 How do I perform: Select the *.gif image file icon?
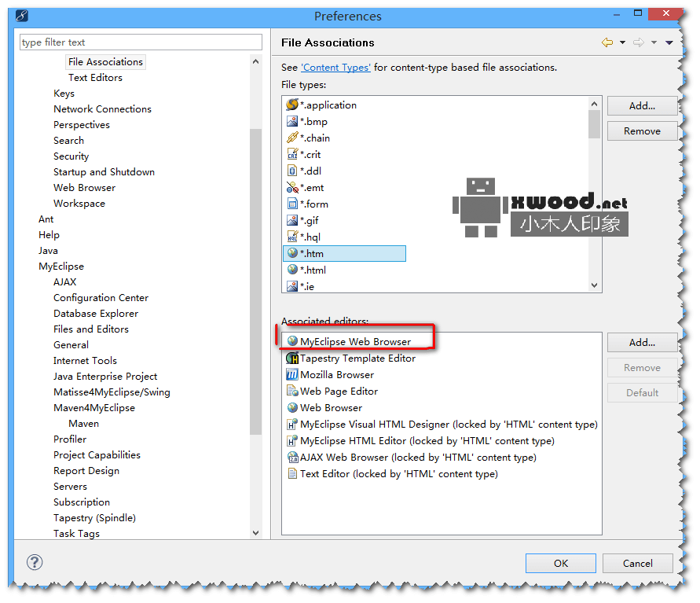click(292, 221)
